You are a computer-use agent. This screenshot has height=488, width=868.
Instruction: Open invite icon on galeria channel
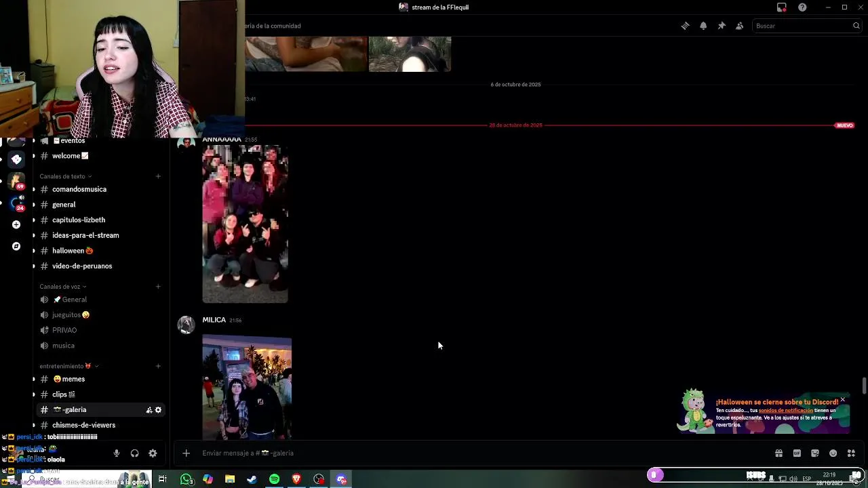pyautogui.click(x=149, y=410)
